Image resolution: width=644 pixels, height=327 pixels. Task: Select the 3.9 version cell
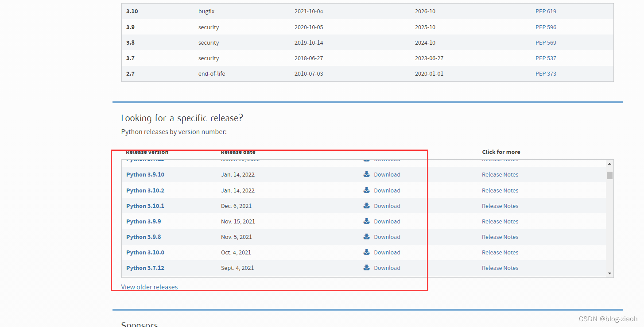point(130,27)
